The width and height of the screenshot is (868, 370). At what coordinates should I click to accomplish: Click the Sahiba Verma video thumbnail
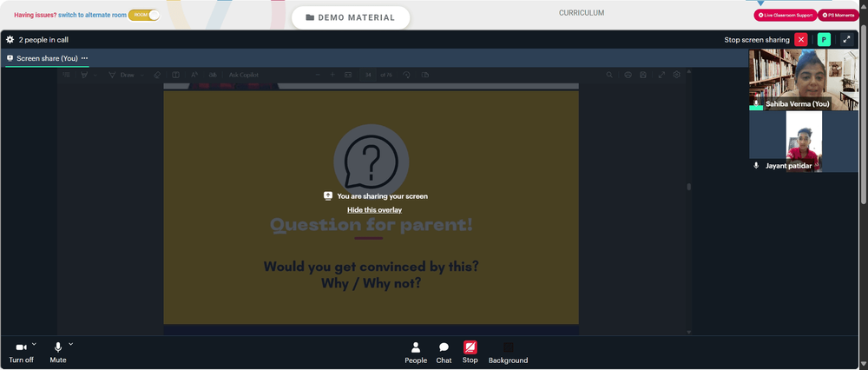803,80
